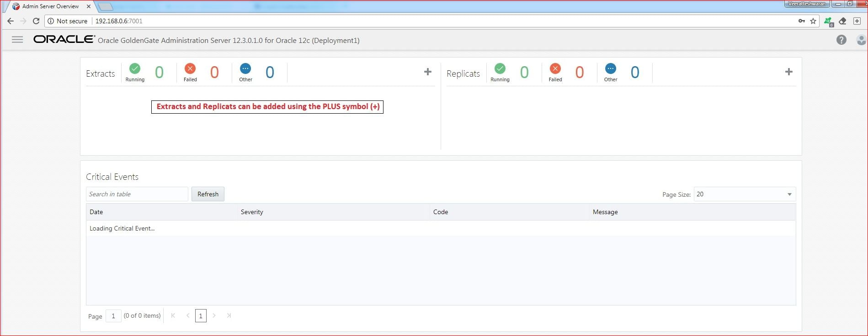Click the Extracts Other count 0

click(270, 72)
